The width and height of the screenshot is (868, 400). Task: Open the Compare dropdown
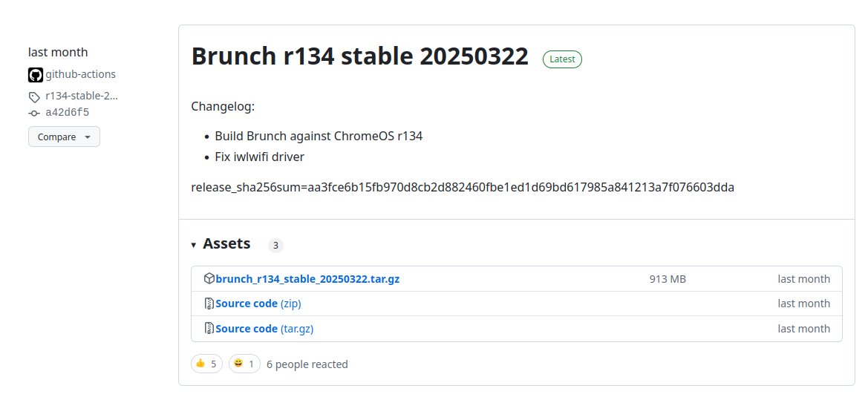[x=64, y=137]
